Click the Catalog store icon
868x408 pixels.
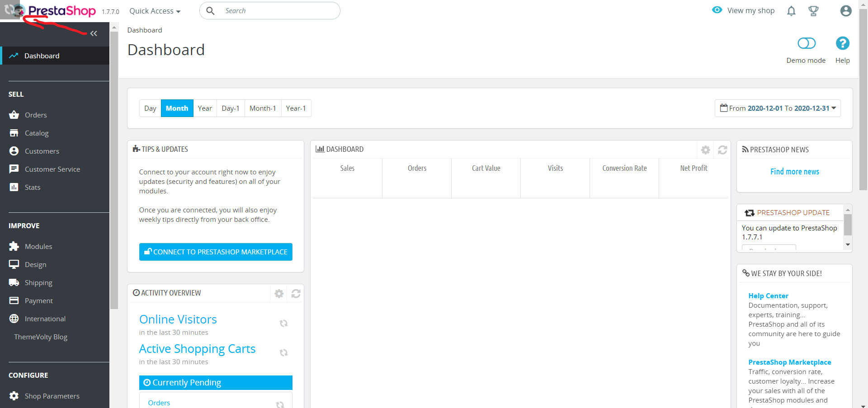click(x=14, y=133)
